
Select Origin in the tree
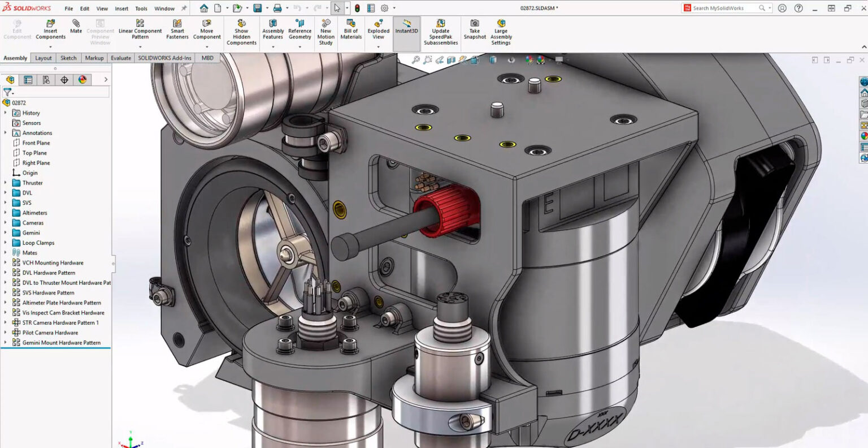[30, 173]
